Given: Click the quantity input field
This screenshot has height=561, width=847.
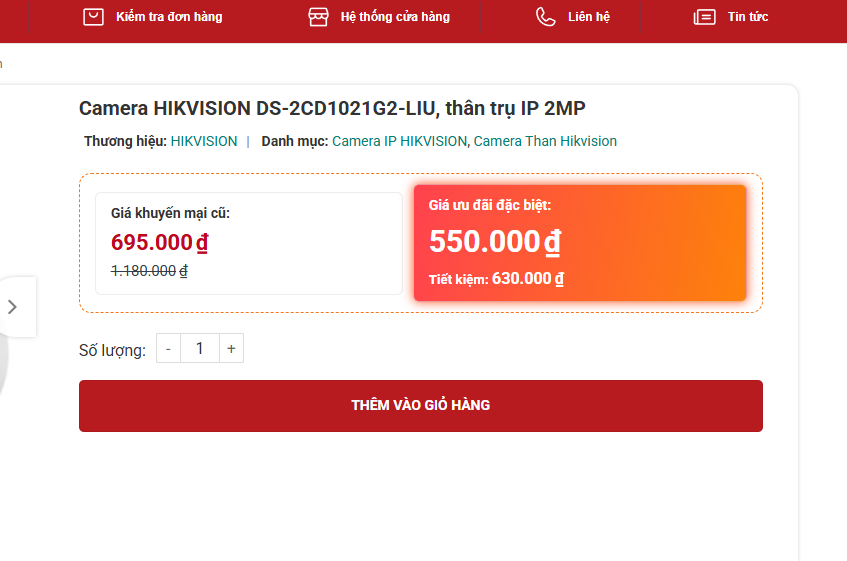Looking at the screenshot, I should point(200,348).
